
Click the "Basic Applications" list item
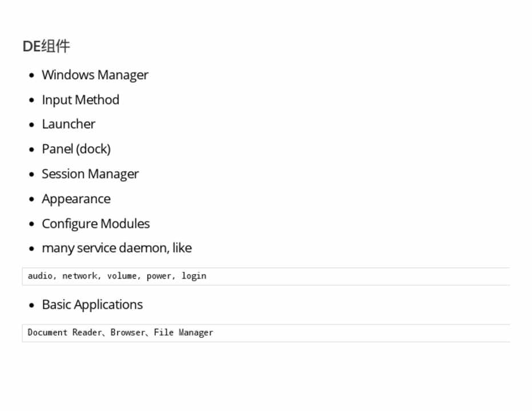(x=92, y=305)
